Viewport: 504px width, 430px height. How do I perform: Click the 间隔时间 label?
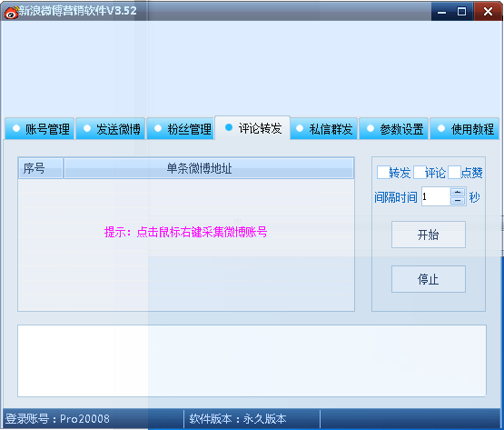396,197
